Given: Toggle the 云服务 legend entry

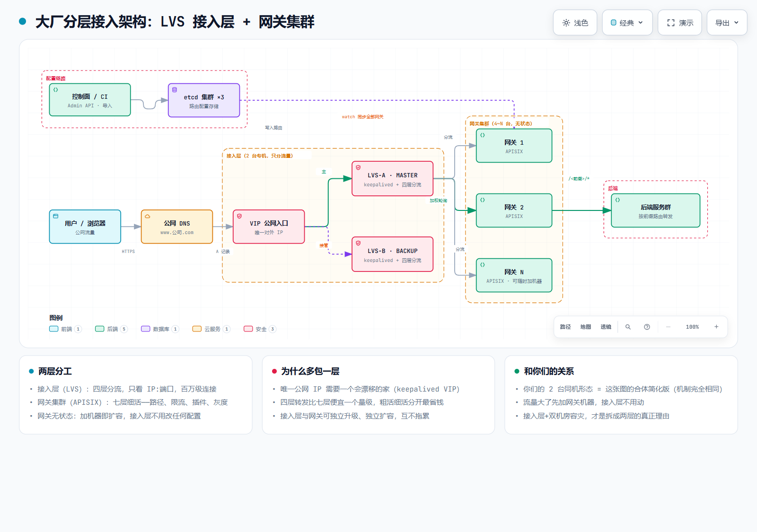Looking at the screenshot, I should pyautogui.click(x=211, y=329).
